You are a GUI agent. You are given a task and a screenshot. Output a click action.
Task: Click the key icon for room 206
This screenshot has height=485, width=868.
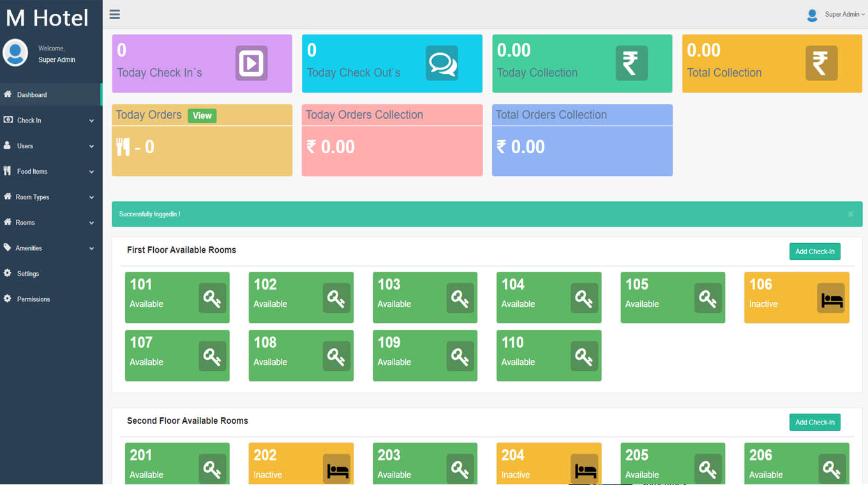[832, 469]
